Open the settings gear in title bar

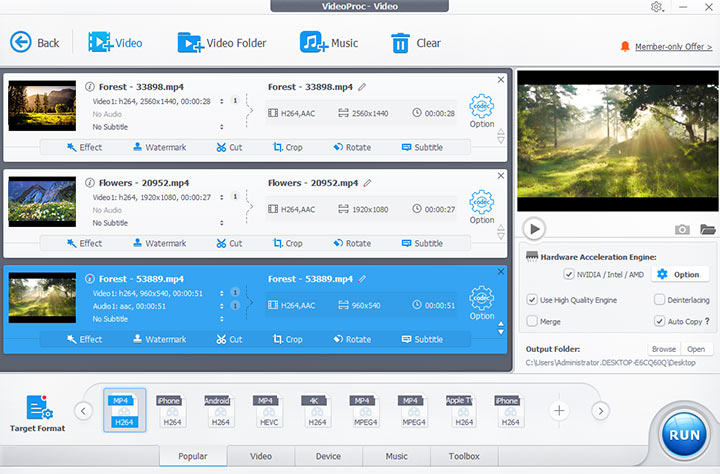657,7
